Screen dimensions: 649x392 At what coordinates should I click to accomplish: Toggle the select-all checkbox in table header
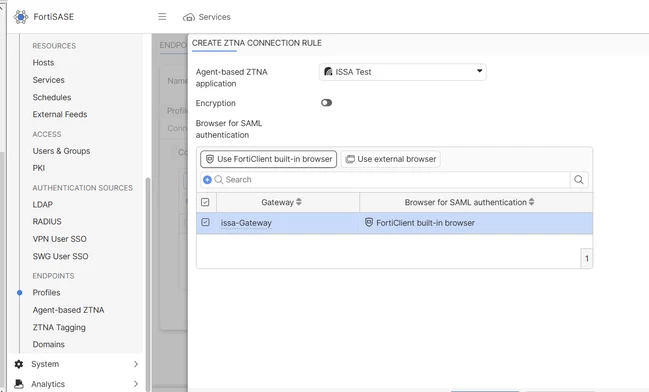[205, 202]
